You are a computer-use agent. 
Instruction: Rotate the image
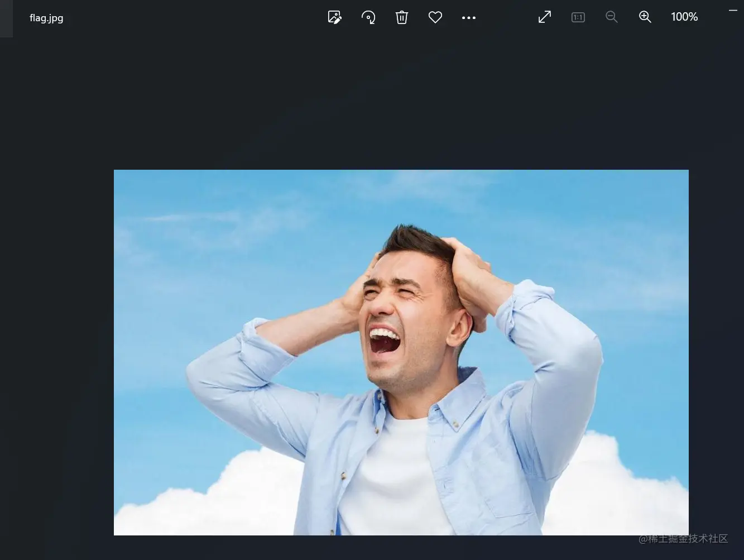pyautogui.click(x=368, y=17)
